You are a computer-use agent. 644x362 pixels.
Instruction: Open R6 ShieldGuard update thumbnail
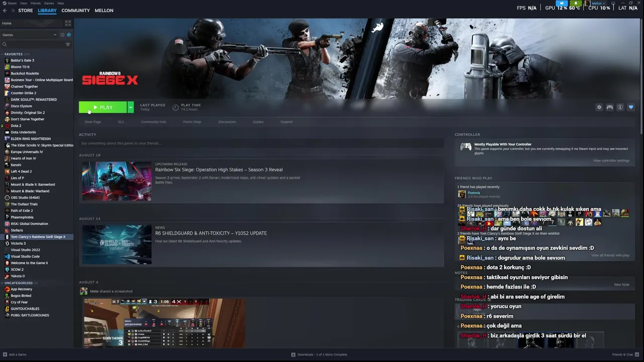tap(117, 244)
